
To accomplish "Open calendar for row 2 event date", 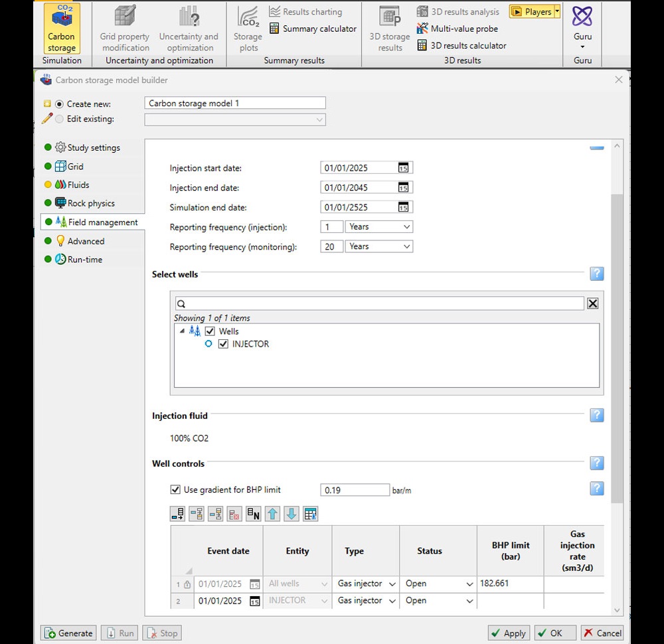I will click(x=254, y=601).
